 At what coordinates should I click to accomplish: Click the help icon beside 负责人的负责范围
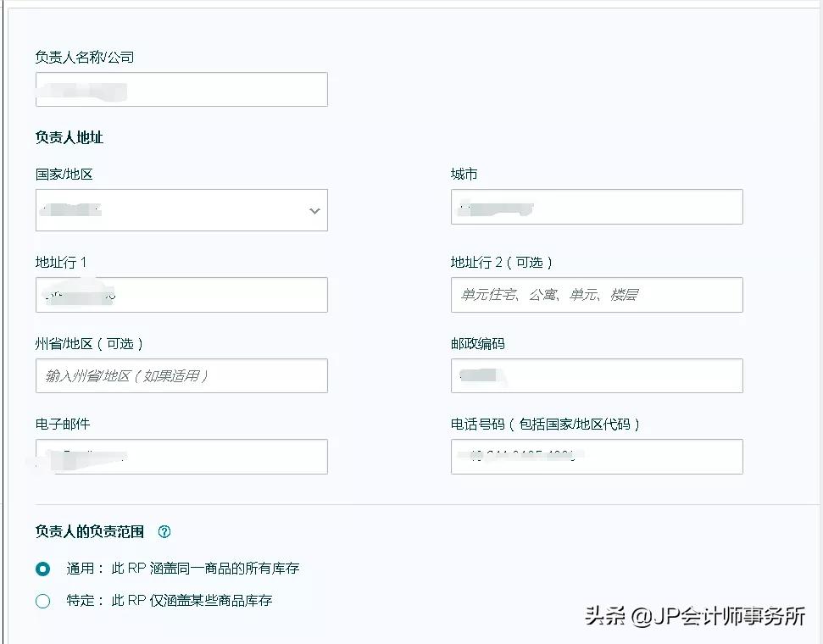pos(164,532)
